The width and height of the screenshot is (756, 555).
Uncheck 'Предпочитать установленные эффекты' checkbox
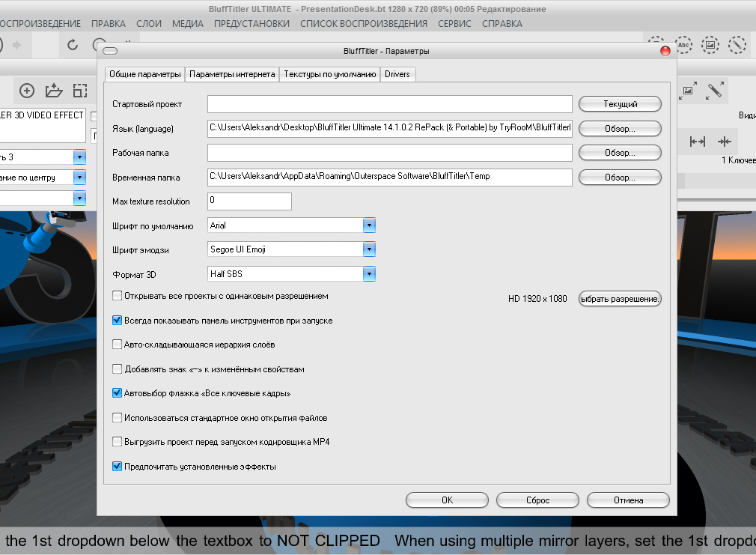point(118,466)
